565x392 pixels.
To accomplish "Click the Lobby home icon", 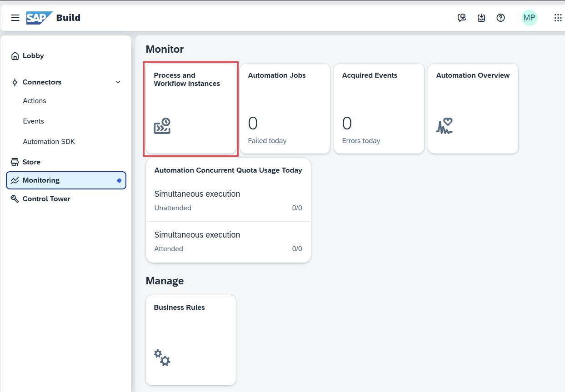I will (x=15, y=56).
